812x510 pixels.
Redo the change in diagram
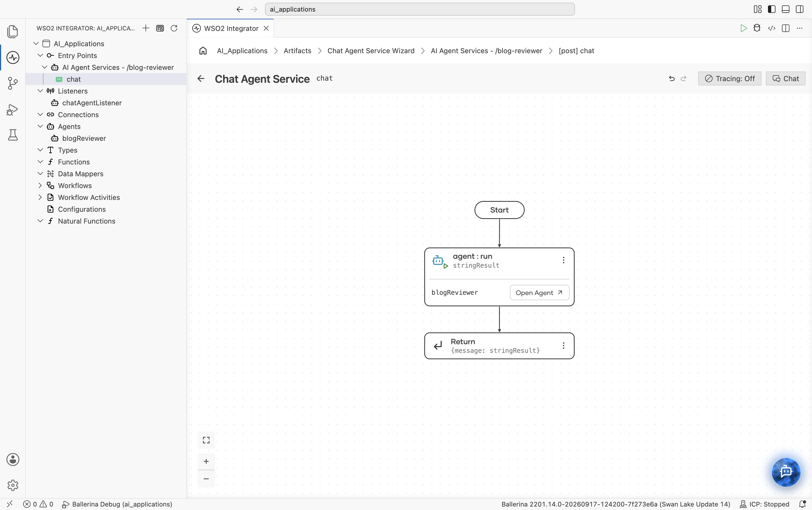684,78
